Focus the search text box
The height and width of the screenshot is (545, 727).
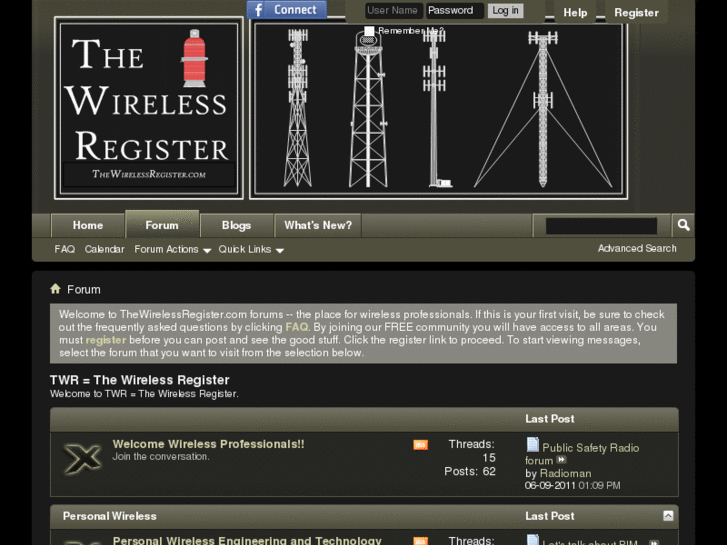[x=601, y=226]
